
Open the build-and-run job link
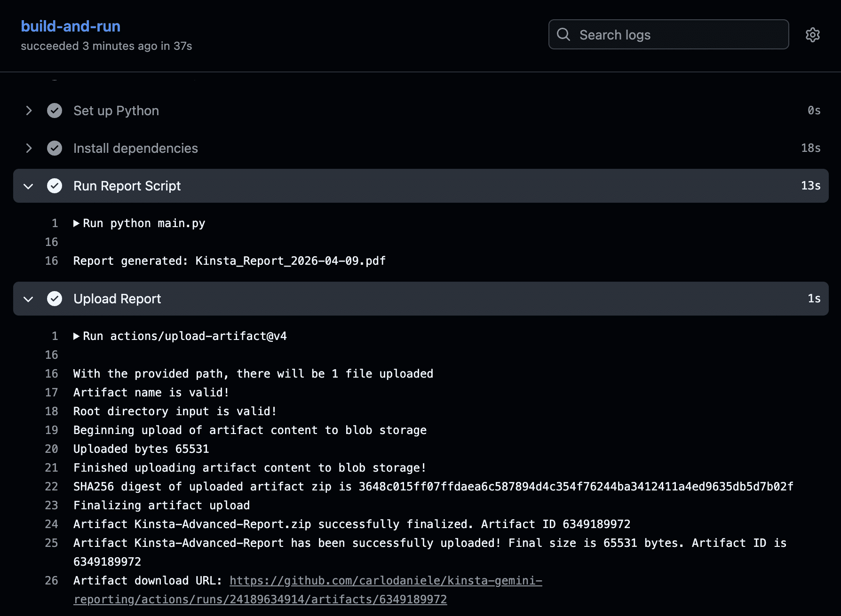(x=71, y=26)
